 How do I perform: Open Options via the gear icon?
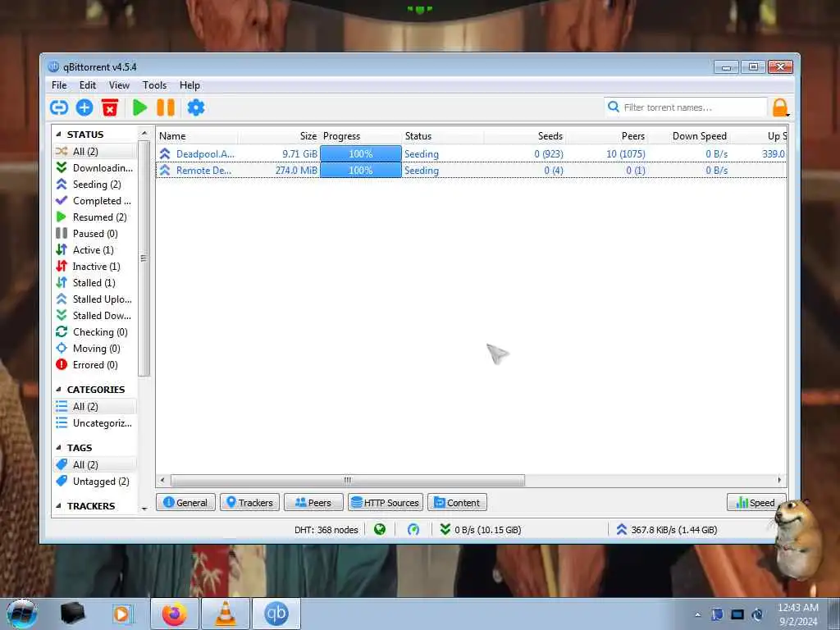click(x=195, y=107)
